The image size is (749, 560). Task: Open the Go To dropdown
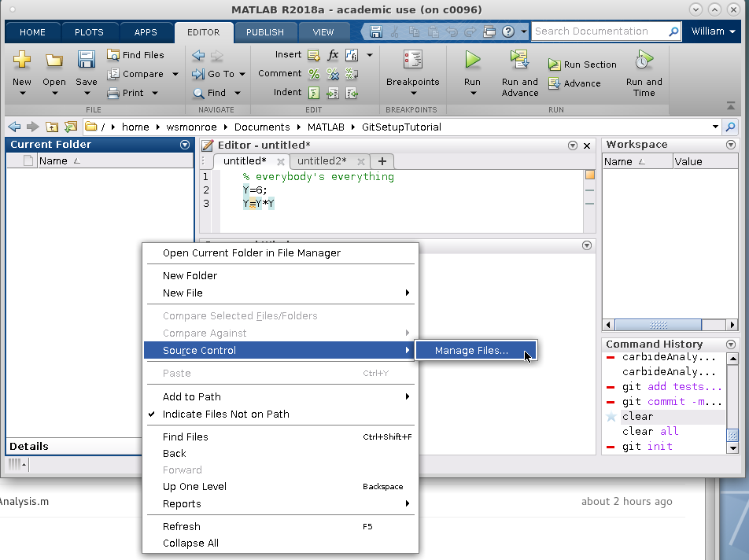click(220, 74)
